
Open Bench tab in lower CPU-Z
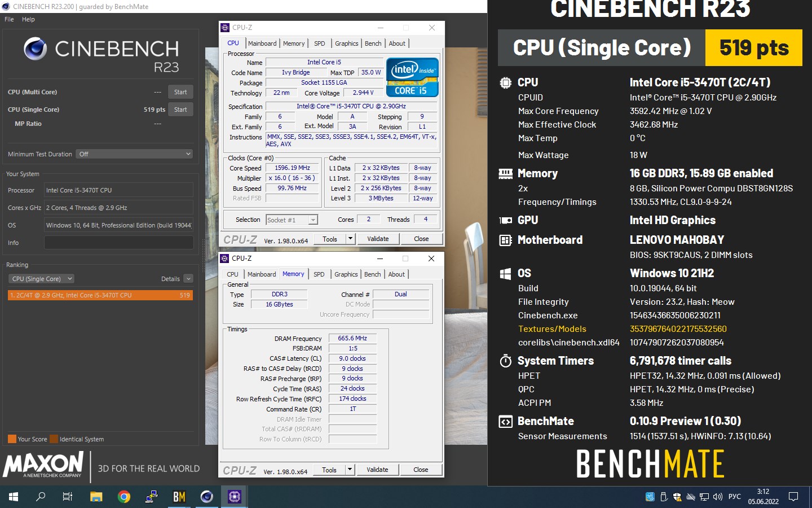point(373,274)
